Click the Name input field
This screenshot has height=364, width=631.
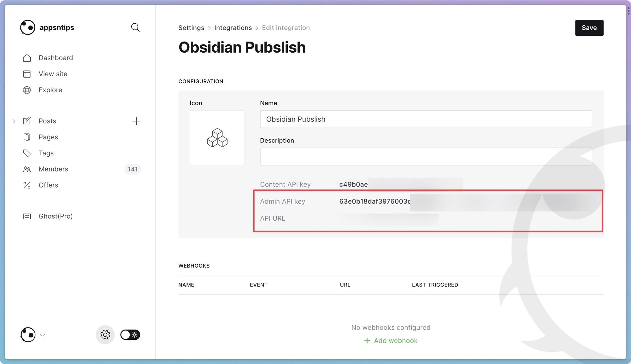(426, 119)
